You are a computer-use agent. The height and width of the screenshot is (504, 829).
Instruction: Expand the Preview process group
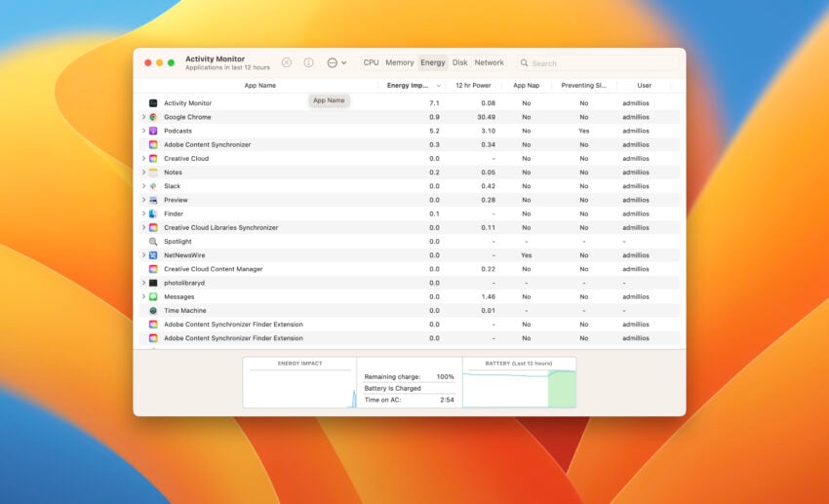point(143,200)
